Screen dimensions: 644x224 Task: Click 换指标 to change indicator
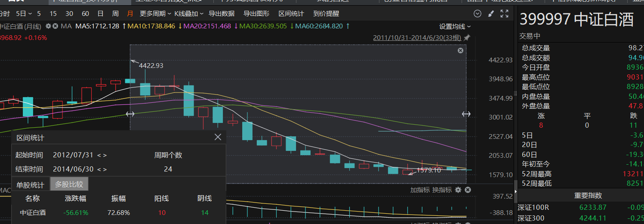point(442,190)
